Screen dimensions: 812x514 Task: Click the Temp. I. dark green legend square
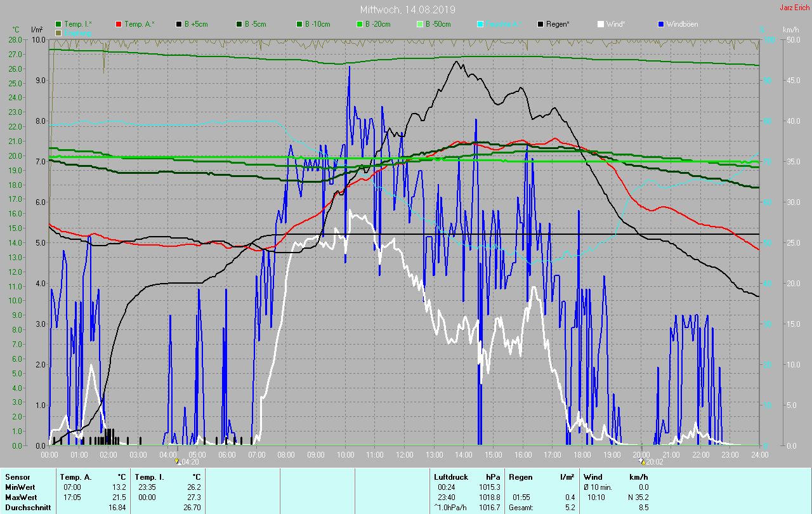[59, 24]
